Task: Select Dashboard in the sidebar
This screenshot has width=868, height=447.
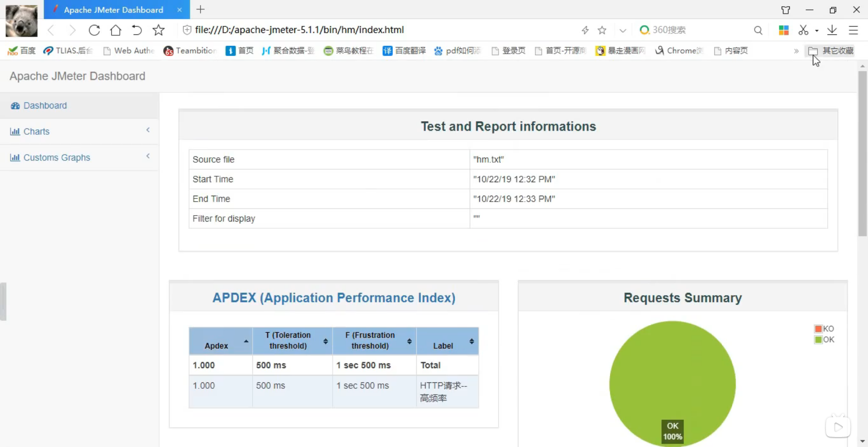Action: [79, 106]
